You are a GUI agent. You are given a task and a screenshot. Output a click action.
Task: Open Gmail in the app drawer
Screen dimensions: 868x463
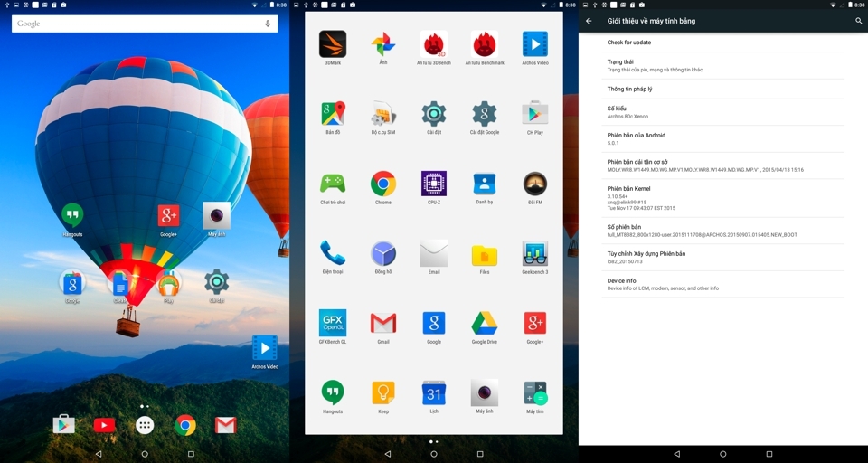click(x=383, y=323)
